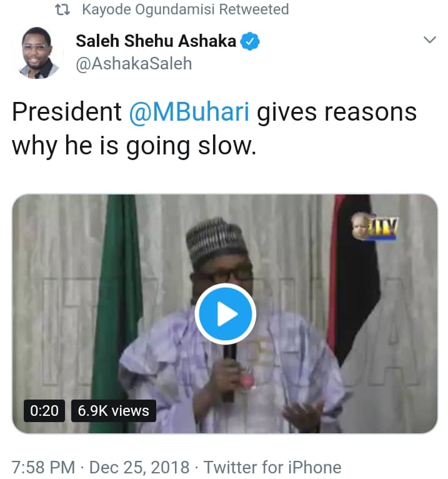Click the 6.9K views label
Screen dimensions: 448x479
click(114, 411)
